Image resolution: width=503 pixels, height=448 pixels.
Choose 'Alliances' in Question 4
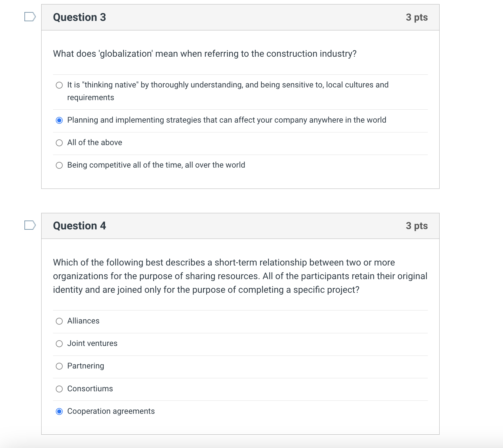(59, 321)
